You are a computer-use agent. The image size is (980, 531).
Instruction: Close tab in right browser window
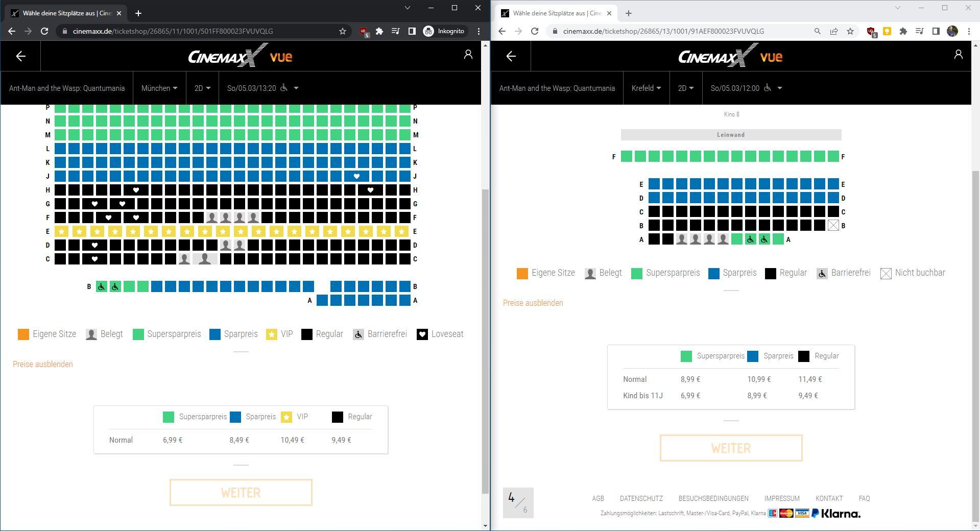tap(609, 13)
